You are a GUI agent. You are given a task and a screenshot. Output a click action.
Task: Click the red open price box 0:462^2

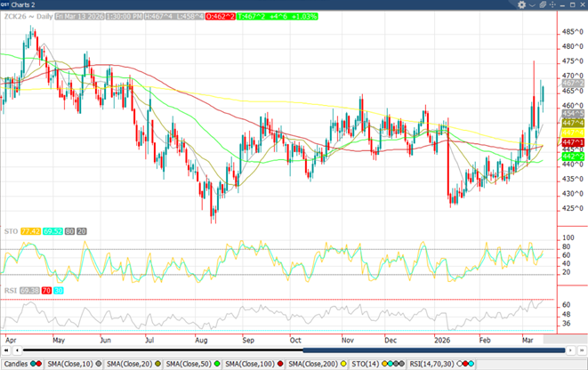click(220, 17)
